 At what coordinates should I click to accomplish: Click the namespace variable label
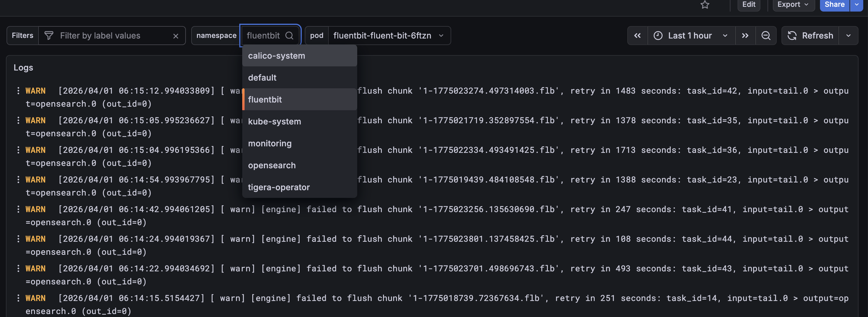[x=216, y=36]
